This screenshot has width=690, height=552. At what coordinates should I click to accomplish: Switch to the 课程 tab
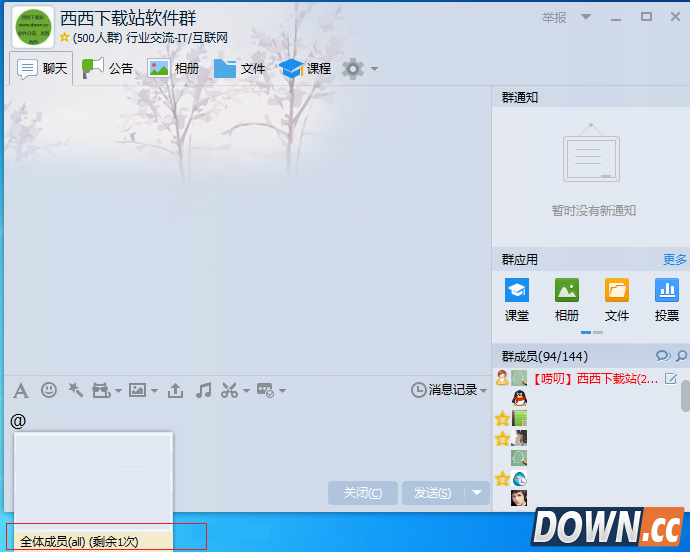(305, 69)
